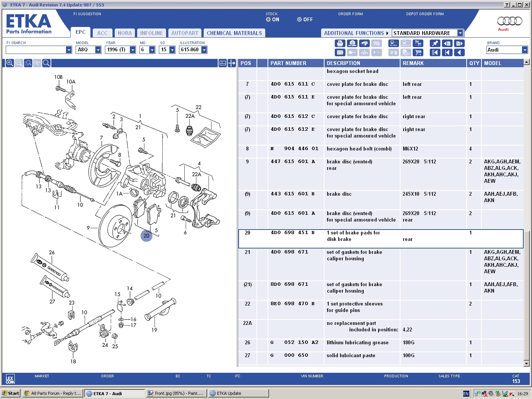Open the Year dropdown showing 1996
This screenshot has height=399, width=532.
[x=133, y=50]
